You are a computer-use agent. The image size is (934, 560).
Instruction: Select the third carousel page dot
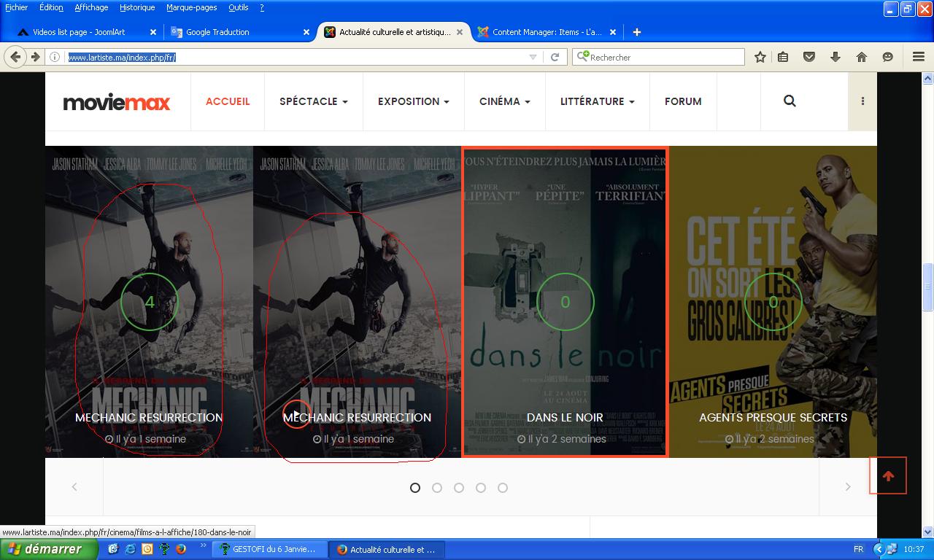pos(459,488)
